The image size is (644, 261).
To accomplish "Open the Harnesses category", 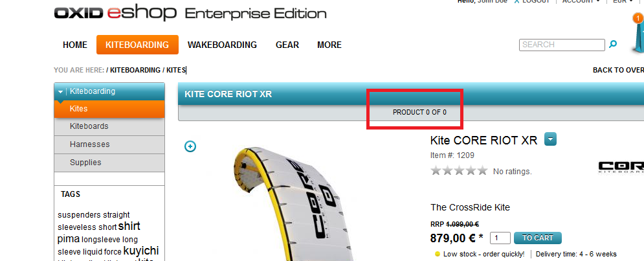I will [90, 144].
